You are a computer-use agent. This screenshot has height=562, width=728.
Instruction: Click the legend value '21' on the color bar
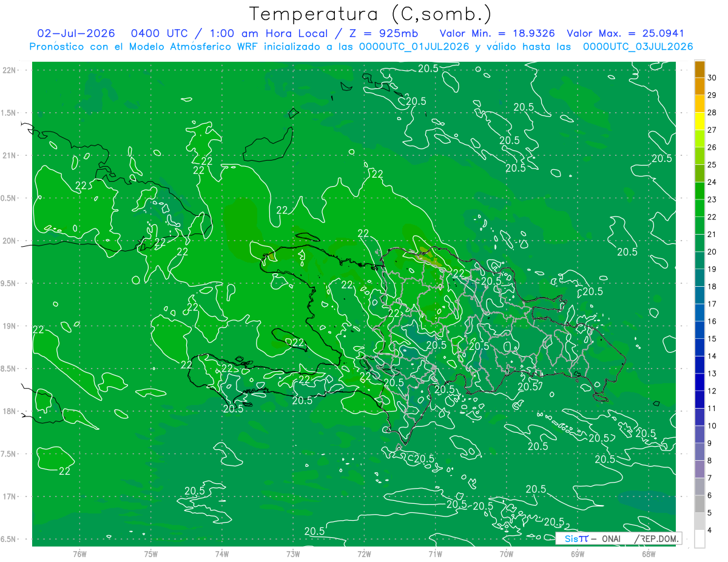click(x=712, y=234)
